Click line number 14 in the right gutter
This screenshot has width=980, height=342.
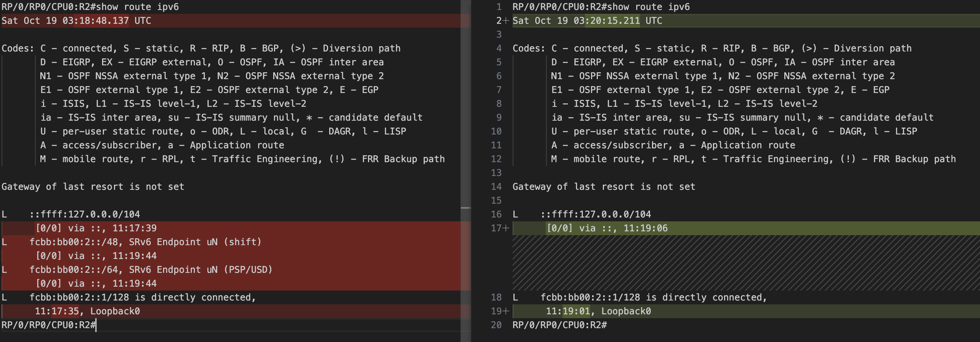tap(496, 187)
